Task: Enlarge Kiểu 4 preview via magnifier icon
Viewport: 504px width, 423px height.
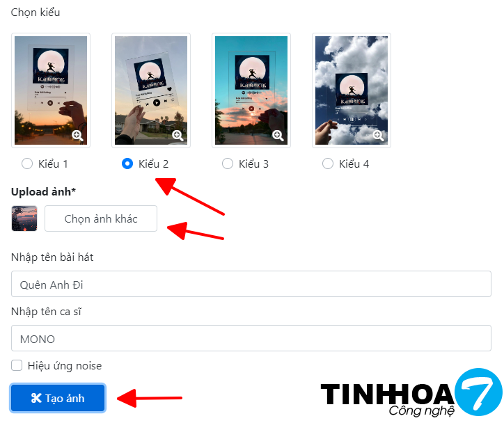Action: point(378,136)
